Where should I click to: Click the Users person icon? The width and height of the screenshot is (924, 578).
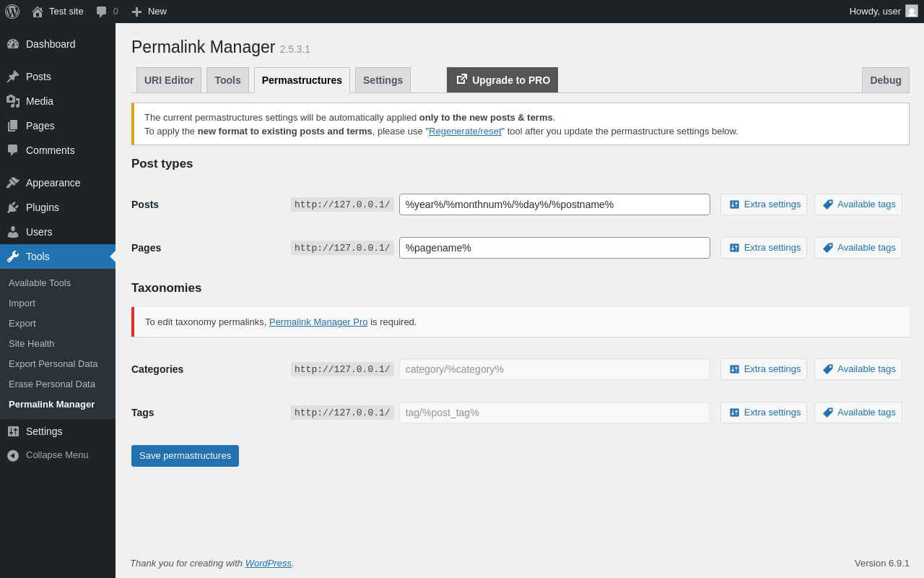pyautogui.click(x=13, y=232)
